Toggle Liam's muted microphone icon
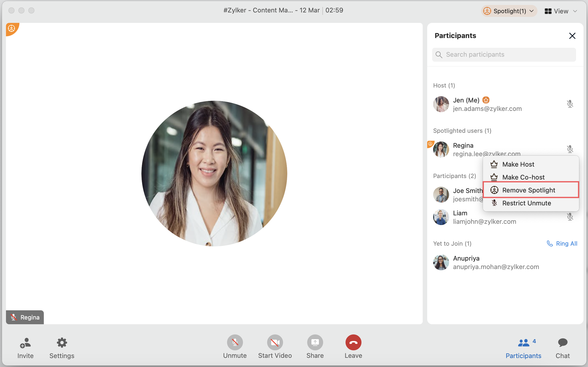588x367 pixels. pyautogui.click(x=570, y=217)
